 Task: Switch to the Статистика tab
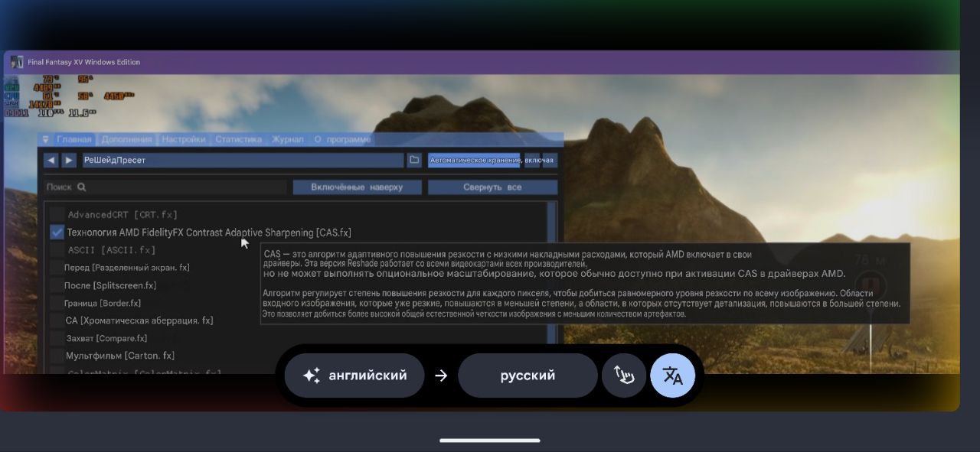238,139
